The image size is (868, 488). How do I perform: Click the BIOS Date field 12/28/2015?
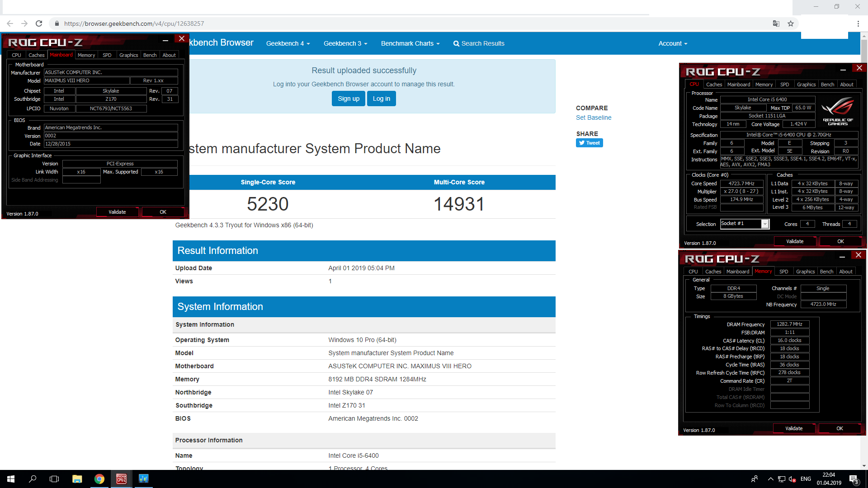[111, 144]
